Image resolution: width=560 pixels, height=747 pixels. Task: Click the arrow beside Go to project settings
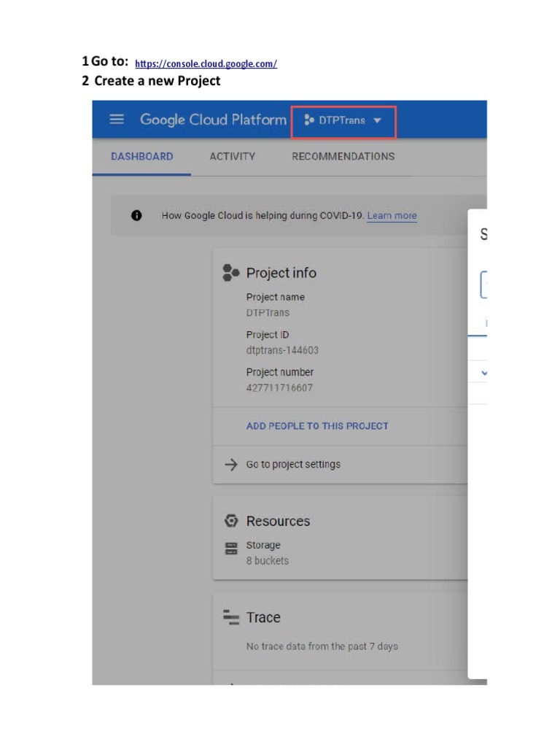pyautogui.click(x=231, y=465)
